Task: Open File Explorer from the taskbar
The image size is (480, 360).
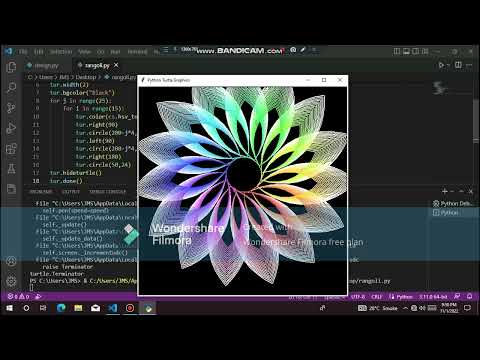Action: 78,308
